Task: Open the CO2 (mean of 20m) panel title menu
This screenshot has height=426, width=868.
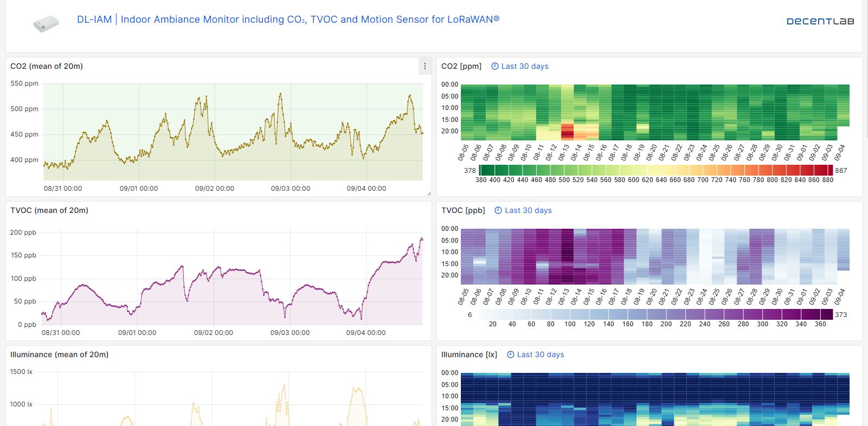Action: (x=47, y=66)
